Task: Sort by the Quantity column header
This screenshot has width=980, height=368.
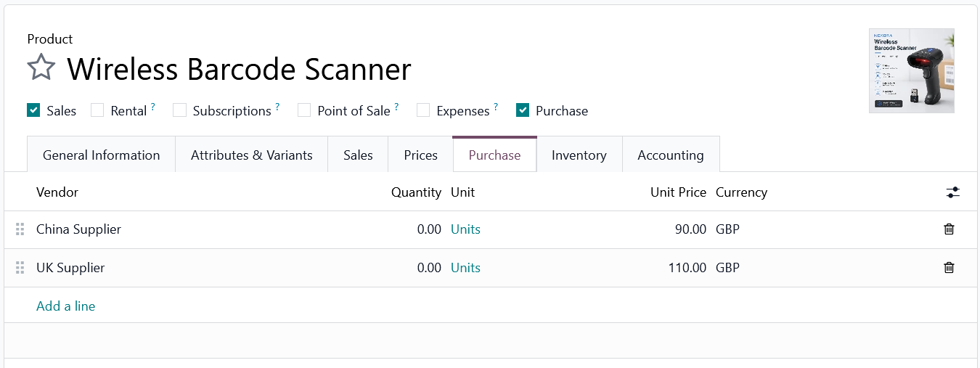Action: [x=416, y=192]
